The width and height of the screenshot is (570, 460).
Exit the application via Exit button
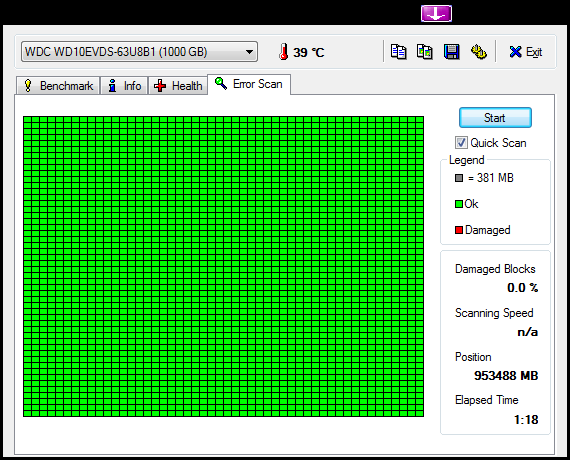(x=526, y=52)
